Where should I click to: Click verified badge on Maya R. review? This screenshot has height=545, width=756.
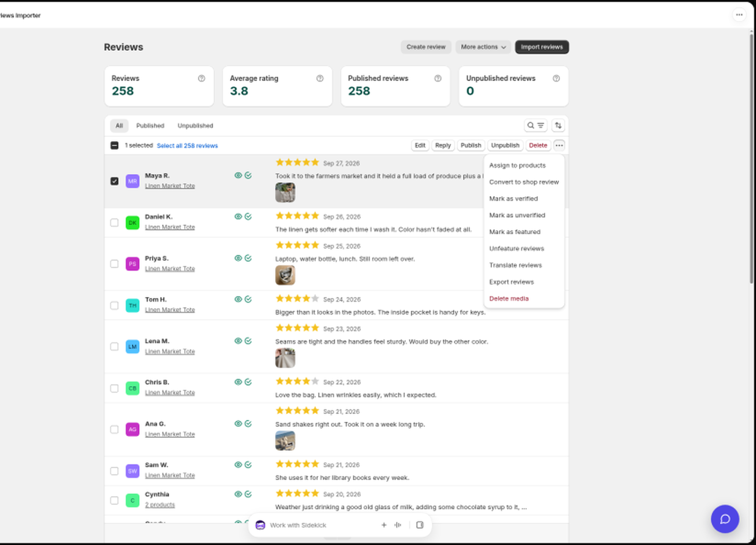248,175
